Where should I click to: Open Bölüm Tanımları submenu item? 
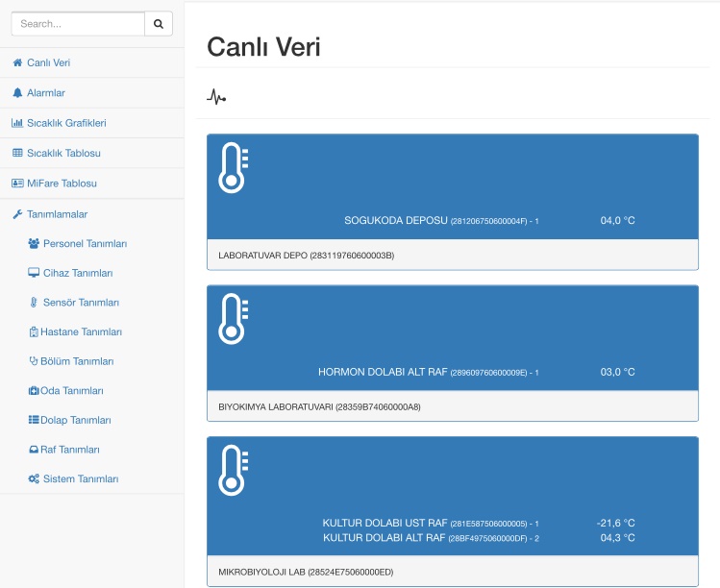coord(80,361)
